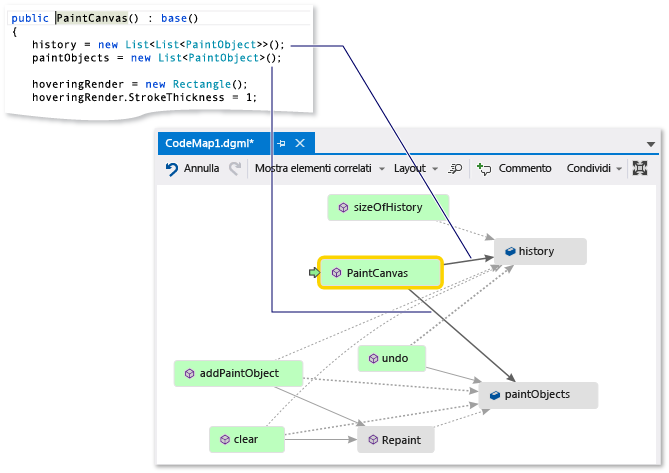Select the PaintCanvas node
The width and height of the screenshot is (669, 473).
tap(381, 273)
